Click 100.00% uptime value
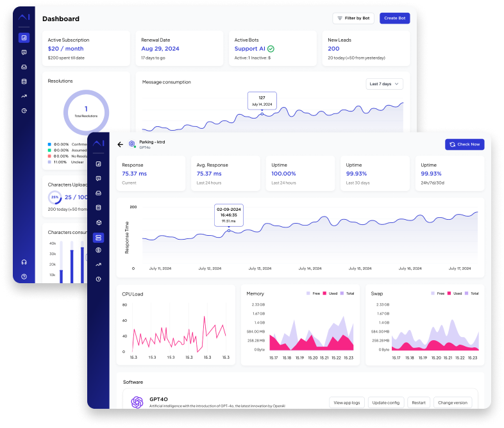 point(283,174)
